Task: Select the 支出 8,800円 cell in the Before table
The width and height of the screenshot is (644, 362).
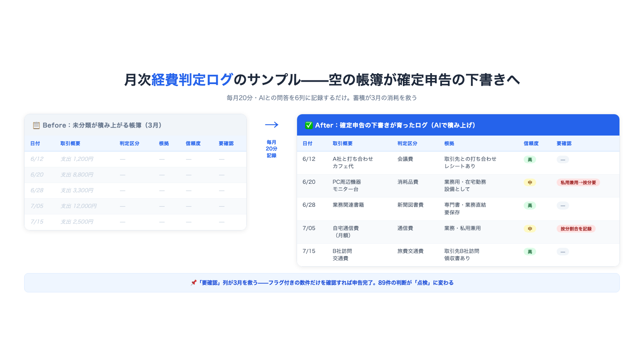Action: point(77,175)
